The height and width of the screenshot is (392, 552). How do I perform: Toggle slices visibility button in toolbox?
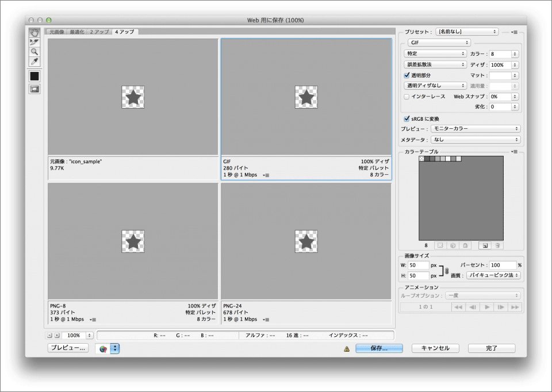34,90
